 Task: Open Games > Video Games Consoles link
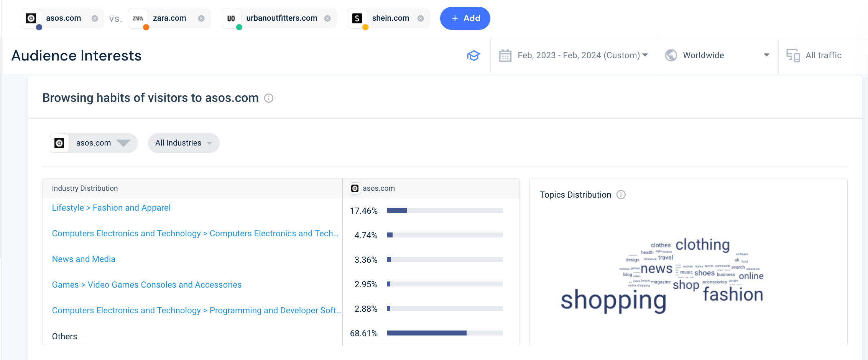[146, 285]
